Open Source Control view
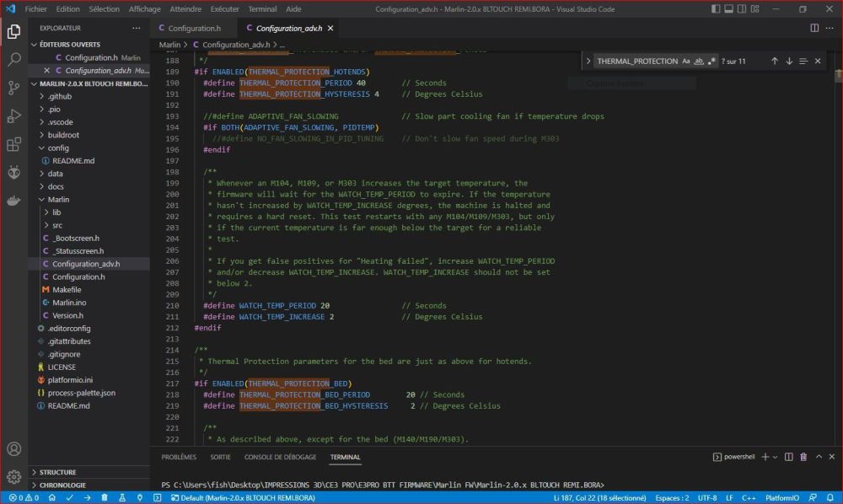843x504 pixels. pos(13,88)
